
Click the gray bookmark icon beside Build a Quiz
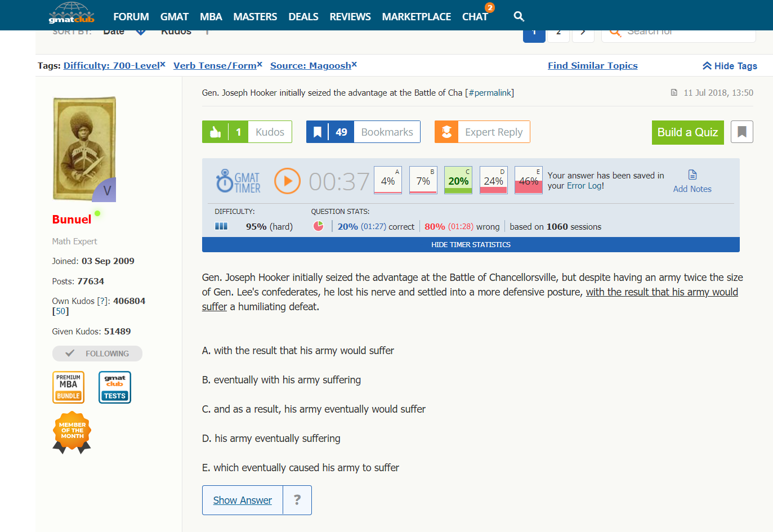tap(741, 132)
